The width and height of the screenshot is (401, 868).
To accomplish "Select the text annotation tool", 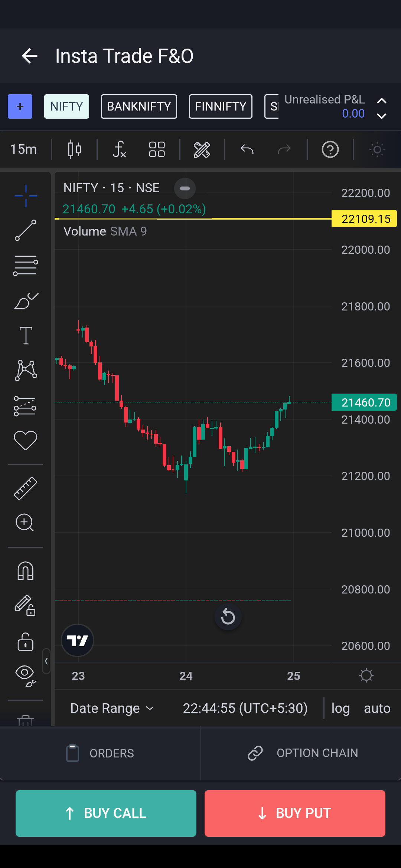I will (x=26, y=336).
